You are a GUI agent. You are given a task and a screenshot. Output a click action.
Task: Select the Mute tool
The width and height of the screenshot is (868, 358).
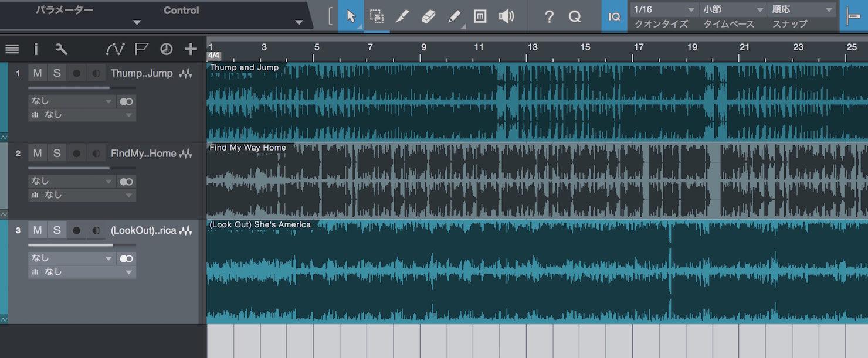point(480,16)
